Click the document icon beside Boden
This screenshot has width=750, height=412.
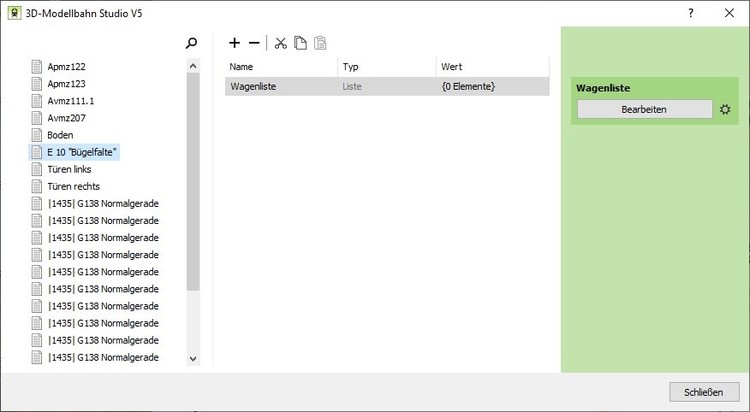37,135
